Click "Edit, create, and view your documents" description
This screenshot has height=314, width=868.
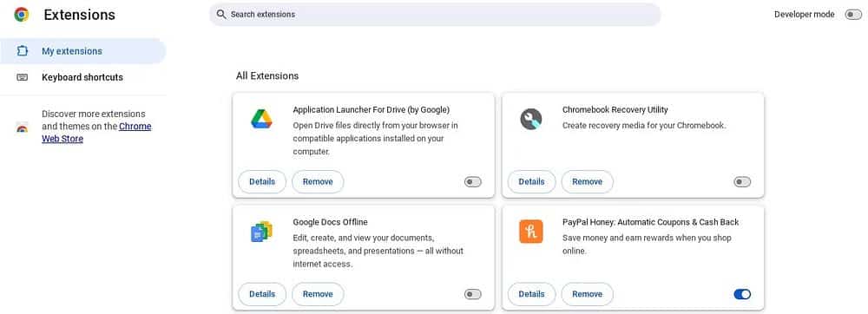[x=378, y=251]
